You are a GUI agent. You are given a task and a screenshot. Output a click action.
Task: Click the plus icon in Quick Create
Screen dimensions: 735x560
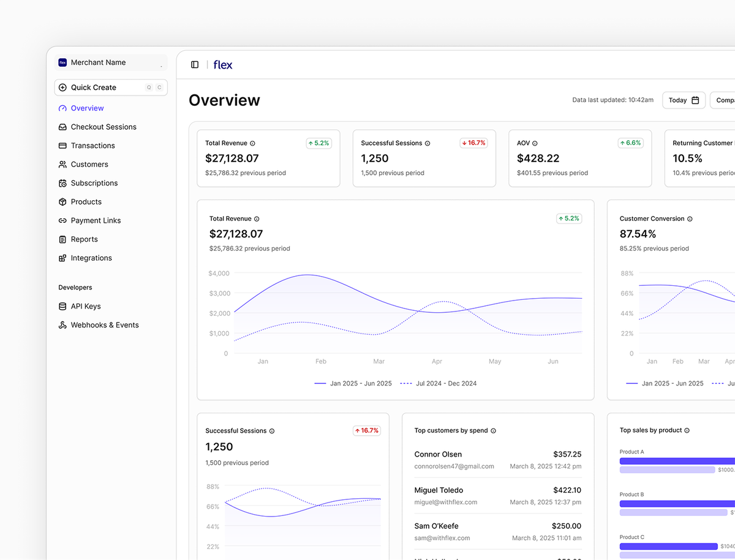point(62,88)
